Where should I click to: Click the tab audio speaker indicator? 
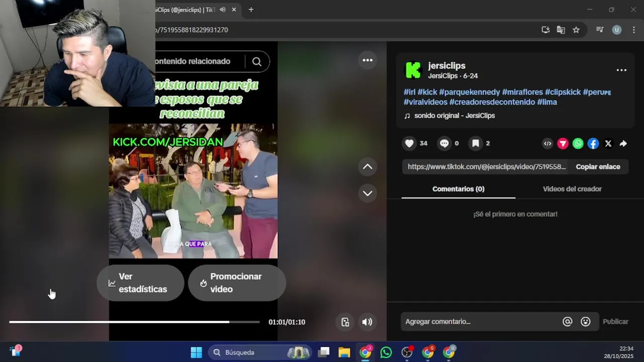pyautogui.click(x=222, y=10)
